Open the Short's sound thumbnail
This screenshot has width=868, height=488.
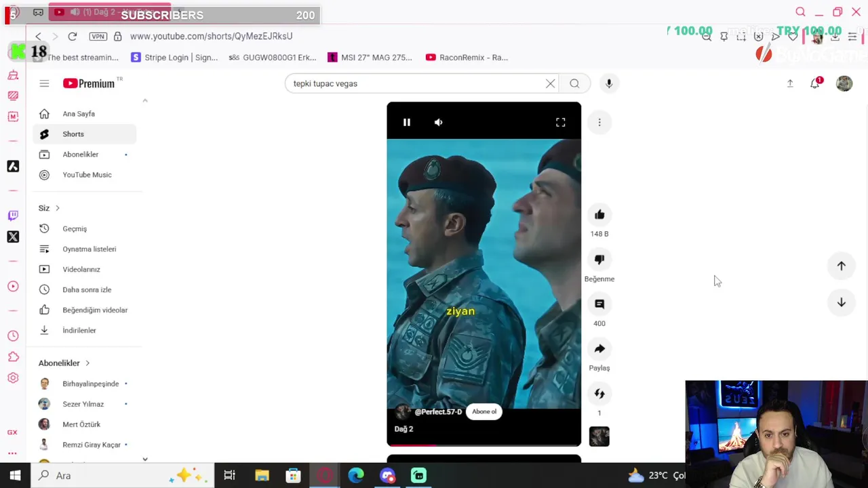(599, 436)
